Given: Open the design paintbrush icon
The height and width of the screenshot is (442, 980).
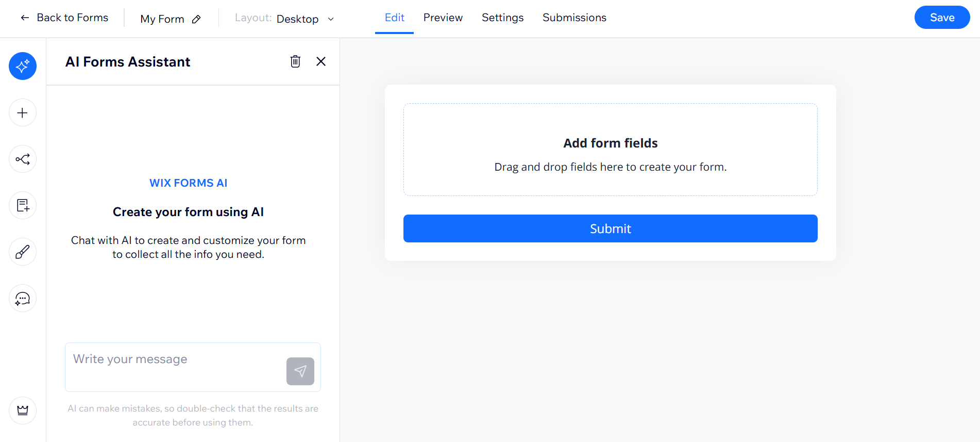Looking at the screenshot, I should pyautogui.click(x=23, y=252).
